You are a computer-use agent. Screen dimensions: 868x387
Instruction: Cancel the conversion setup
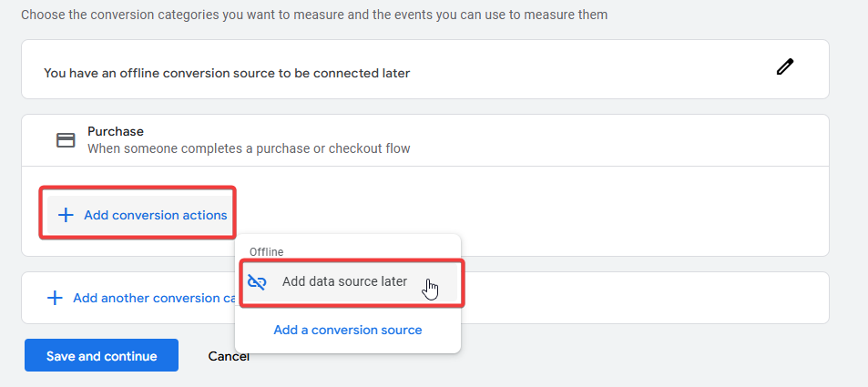229,356
